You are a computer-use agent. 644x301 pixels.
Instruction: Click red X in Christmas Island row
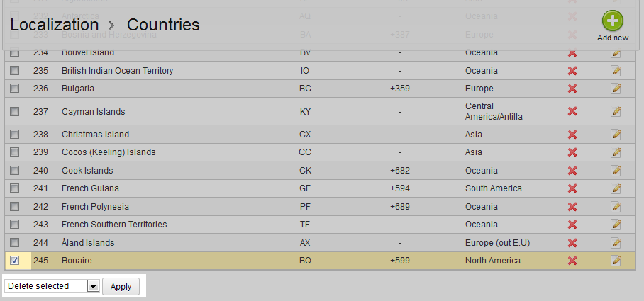[x=572, y=135]
